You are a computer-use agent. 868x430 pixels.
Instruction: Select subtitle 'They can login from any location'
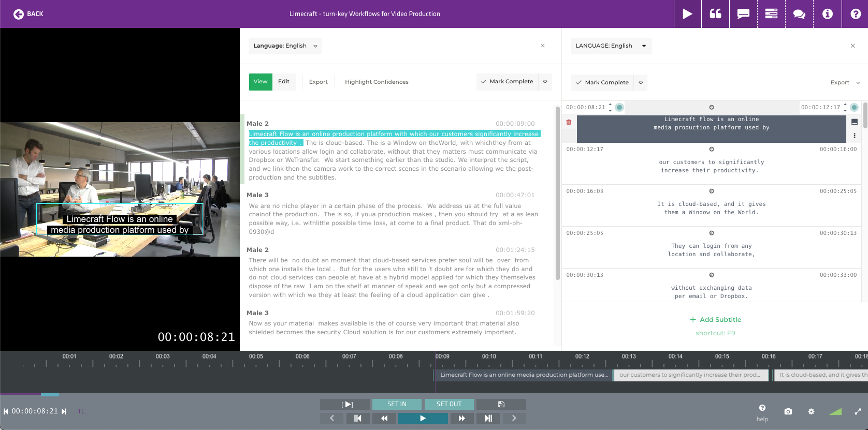pos(711,250)
